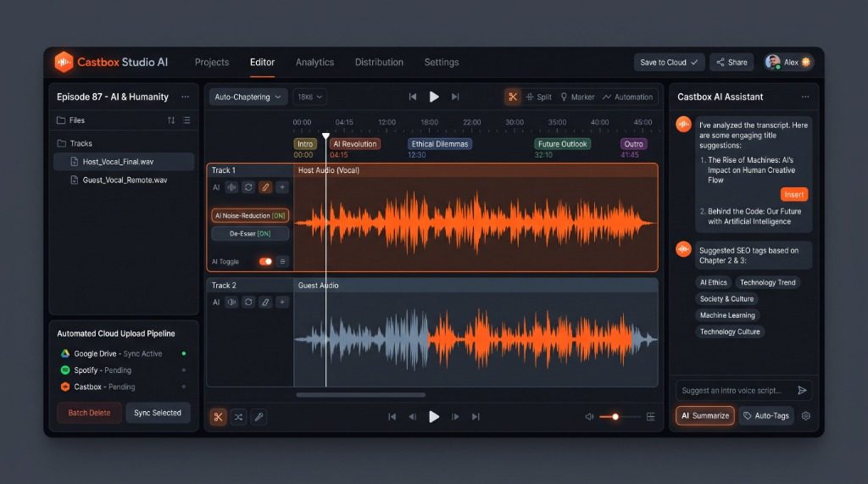Screen dimensions: 868x484
Task: Jump to Ethical Dilemmas chapter marker
Action: click(x=440, y=144)
